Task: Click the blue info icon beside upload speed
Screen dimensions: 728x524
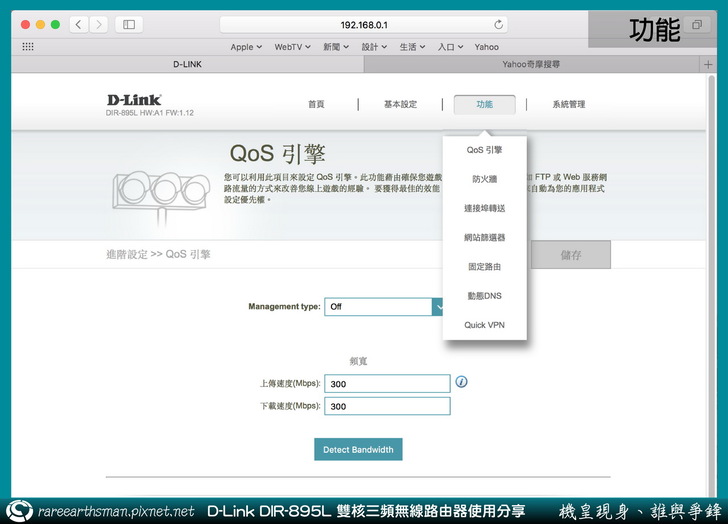Action: click(461, 382)
